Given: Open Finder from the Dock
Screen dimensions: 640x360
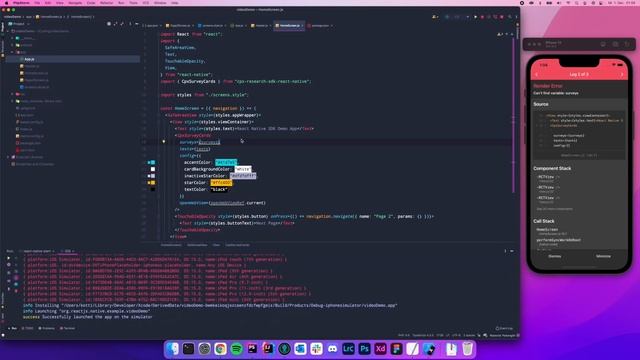Looking at the screenshot, I should [172, 349].
